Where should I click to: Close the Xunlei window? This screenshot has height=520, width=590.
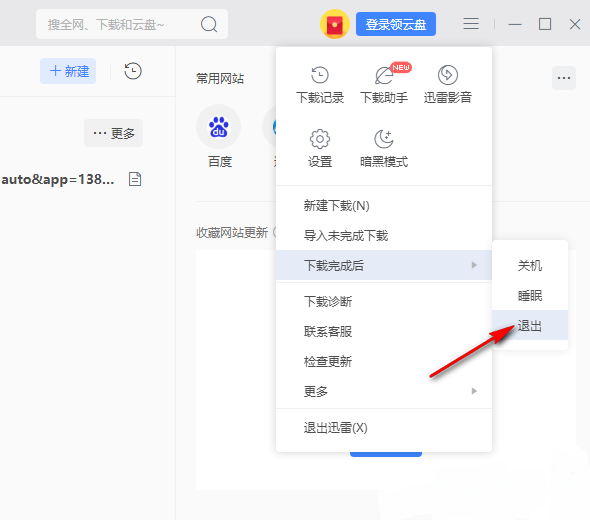point(575,24)
